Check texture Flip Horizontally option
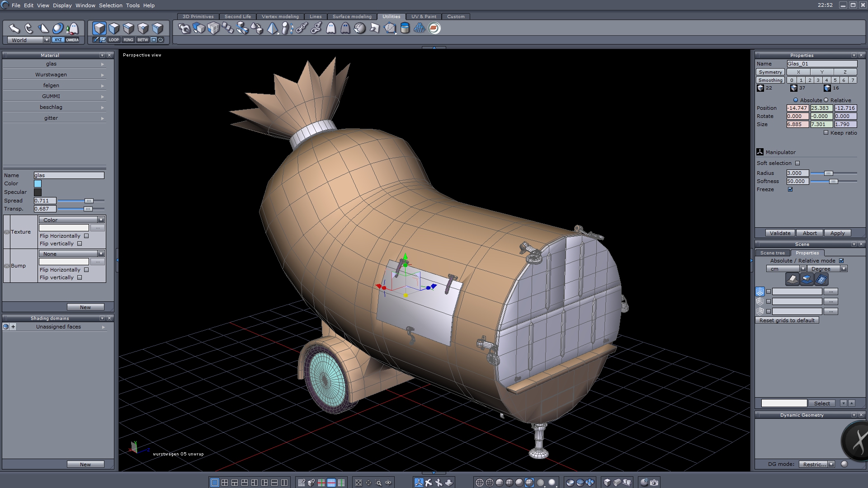868x488 pixels. point(86,236)
